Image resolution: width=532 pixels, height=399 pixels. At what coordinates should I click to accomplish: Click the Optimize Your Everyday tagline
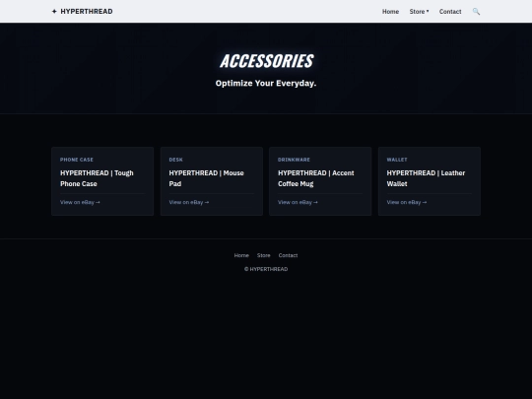[266, 83]
